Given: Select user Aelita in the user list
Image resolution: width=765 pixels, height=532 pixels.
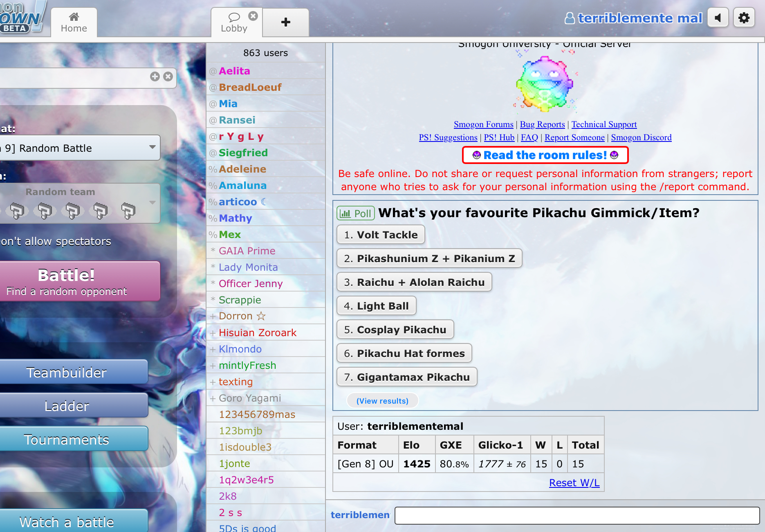Looking at the screenshot, I should click(x=266, y=71).
